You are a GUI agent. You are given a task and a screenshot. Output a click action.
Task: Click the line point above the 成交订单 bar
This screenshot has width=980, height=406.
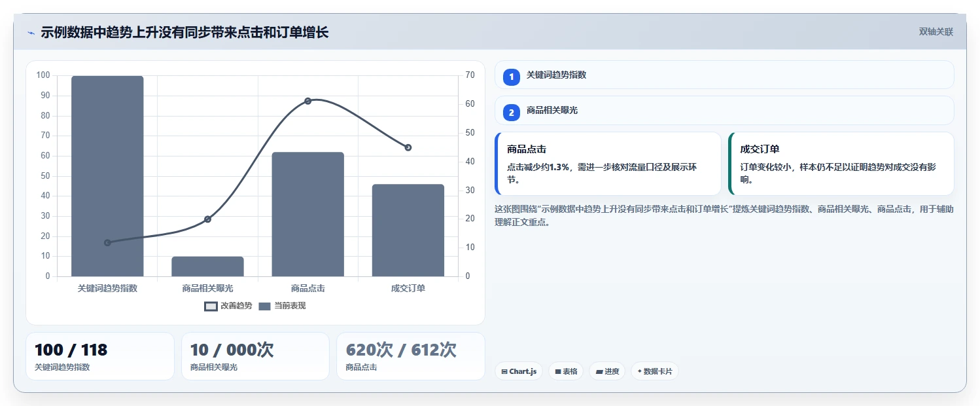408,147
